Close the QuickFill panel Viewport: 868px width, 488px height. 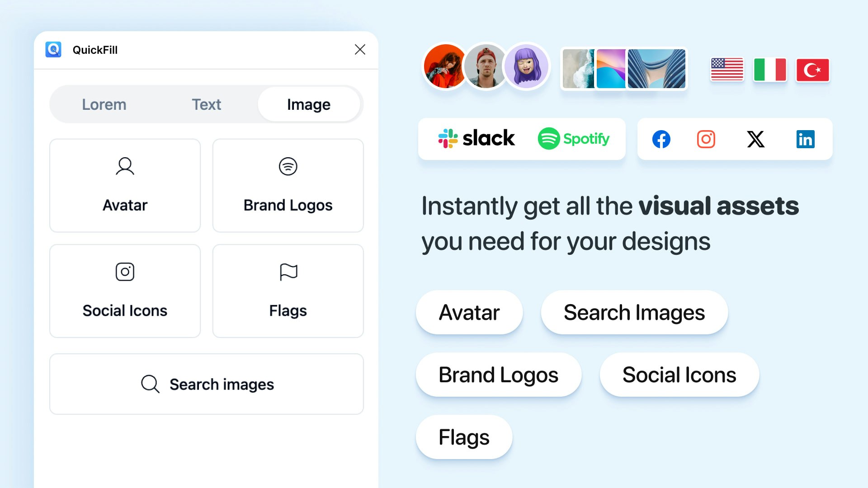click(360, 49)
